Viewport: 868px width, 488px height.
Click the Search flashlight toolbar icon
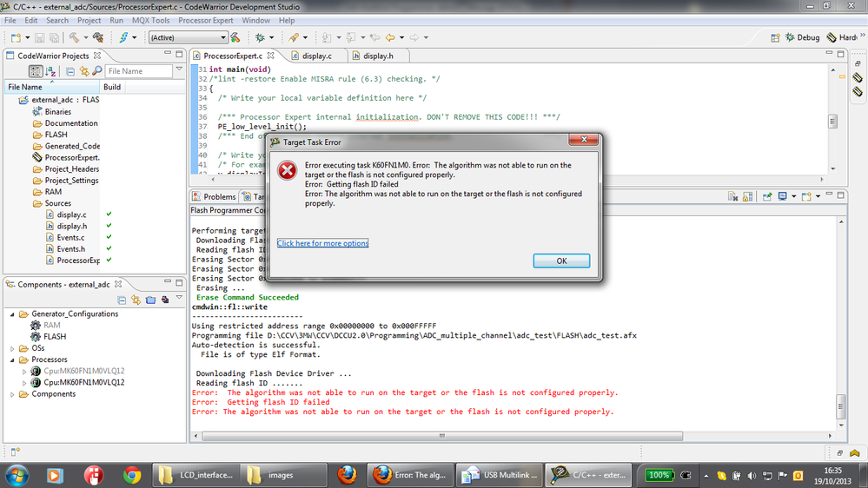coord(294,37)
